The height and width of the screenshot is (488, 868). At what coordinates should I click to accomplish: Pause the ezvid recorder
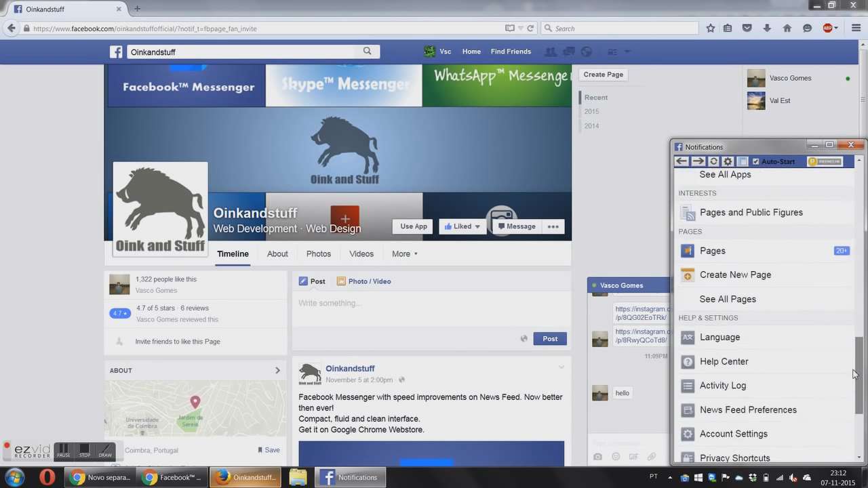63,450
